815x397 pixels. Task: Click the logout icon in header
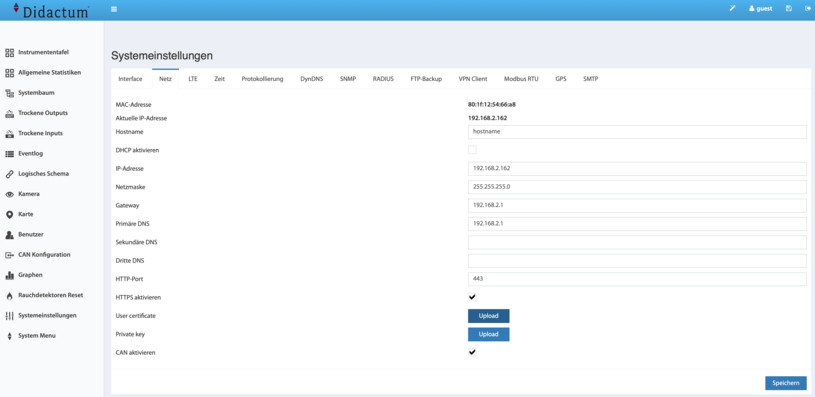pyautogui.click(x=808, y=9)
